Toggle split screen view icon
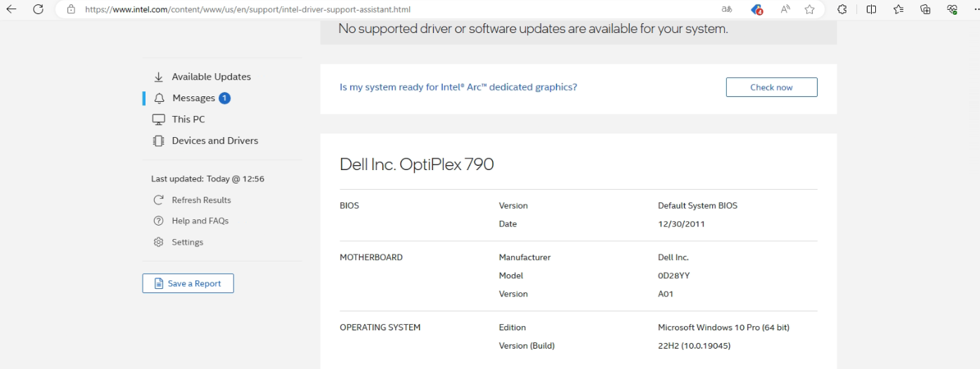980x369 pixels. click(870, 9)
